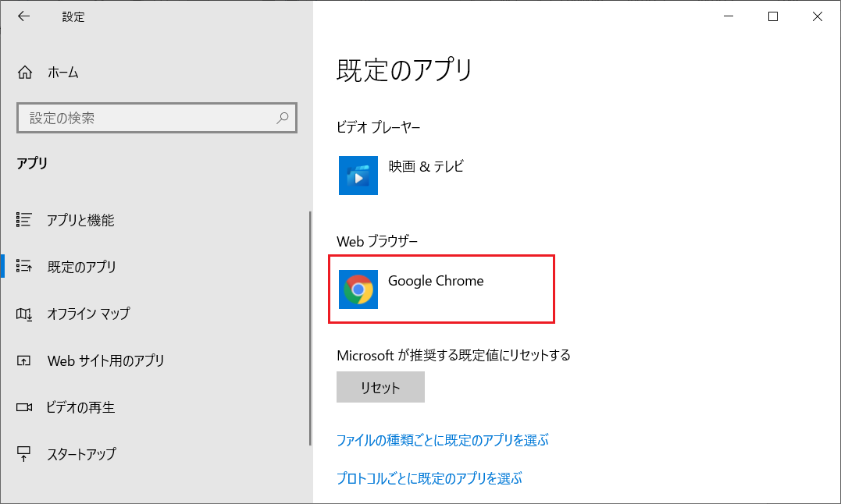Click the ビデオ プレーヤー section label
The height and width of the screenshot is (504, 841).
(379, 127)
